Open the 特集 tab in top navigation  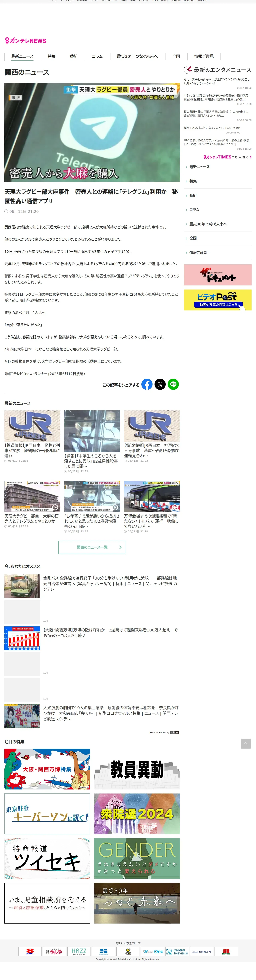tap(52, 56)
